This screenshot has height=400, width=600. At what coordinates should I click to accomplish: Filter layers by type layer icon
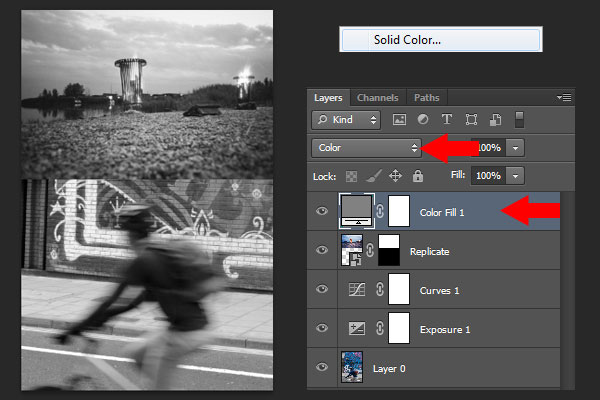tap(447, 119)
